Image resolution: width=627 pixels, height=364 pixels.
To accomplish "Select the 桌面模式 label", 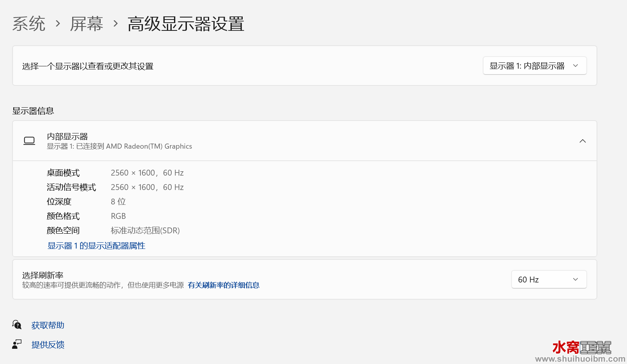I will coord(63,173).
